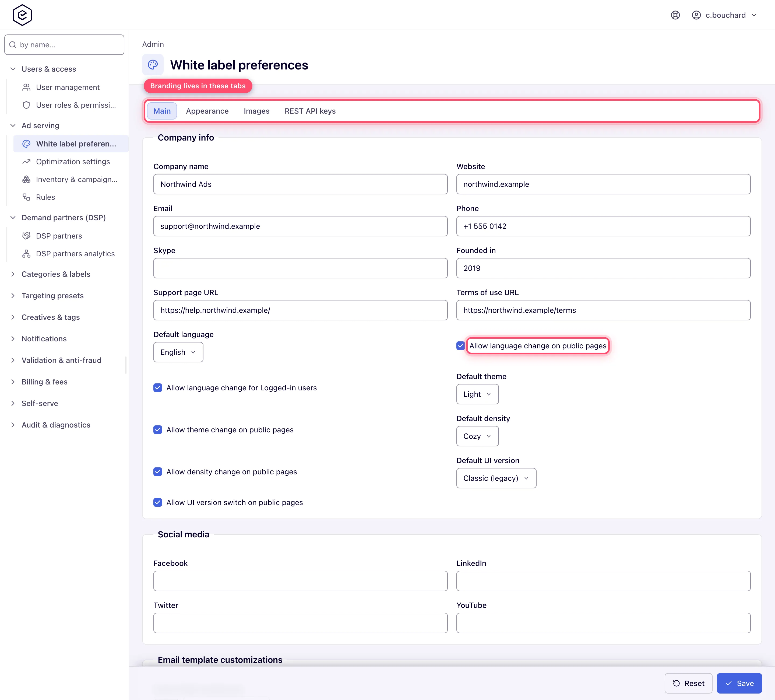Click the trend arrow icon for Optimization settings
Screen dimensions: 775x700
click(x=26, y=162)
